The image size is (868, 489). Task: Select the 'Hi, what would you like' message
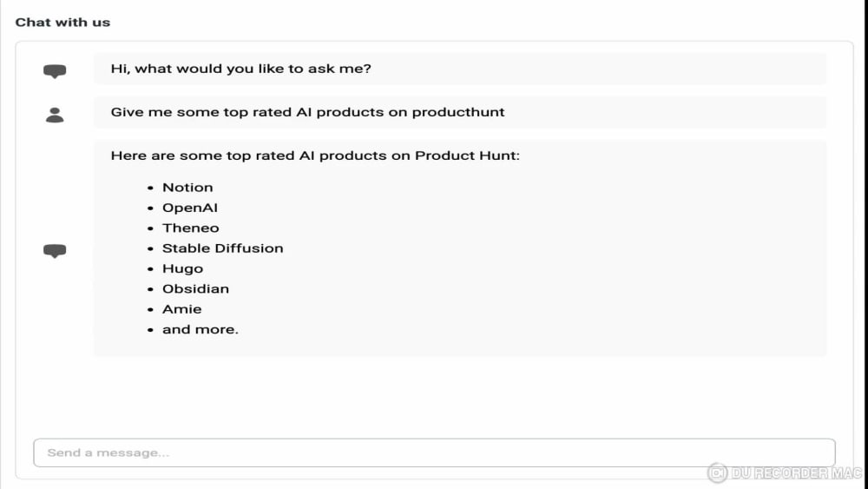tap(240, 69)
